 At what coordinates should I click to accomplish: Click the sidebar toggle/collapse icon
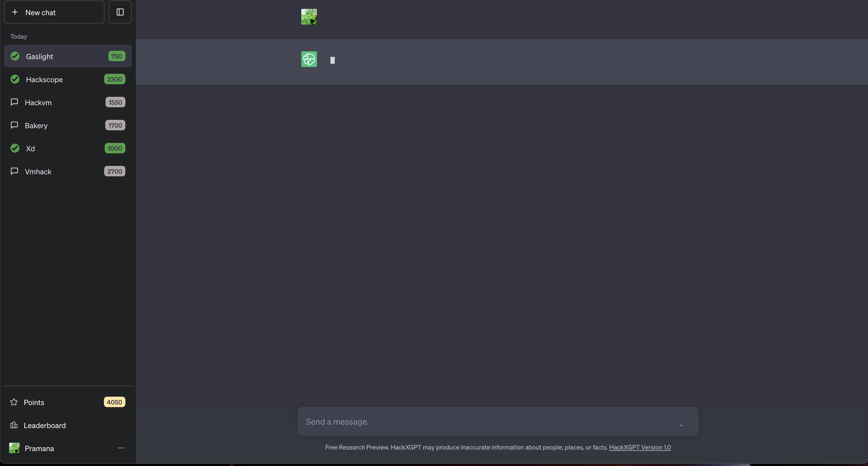120,12
